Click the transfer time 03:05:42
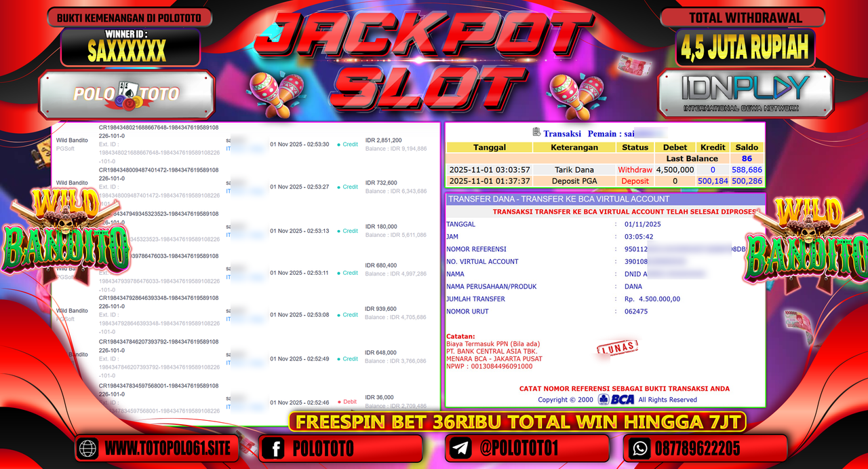This screenshot has height=469, width=868. click(638, 237)
